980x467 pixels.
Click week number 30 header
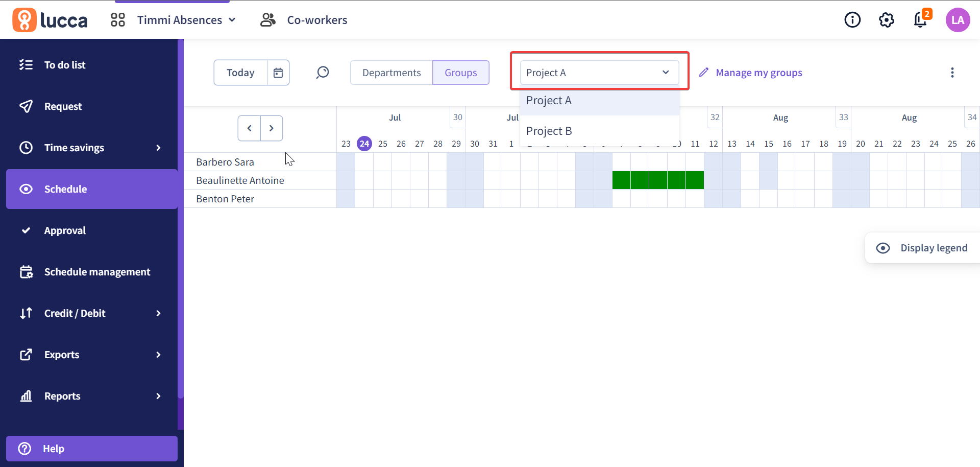[458, 117]
